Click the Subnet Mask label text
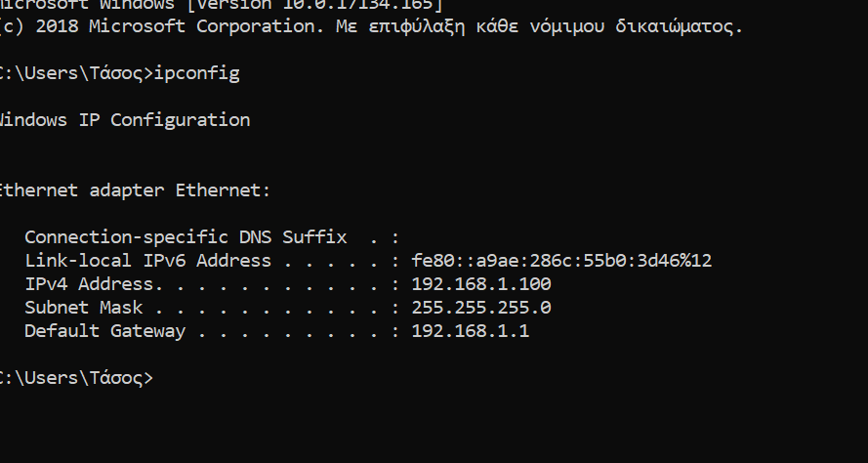868x463 pixels. 84,308
